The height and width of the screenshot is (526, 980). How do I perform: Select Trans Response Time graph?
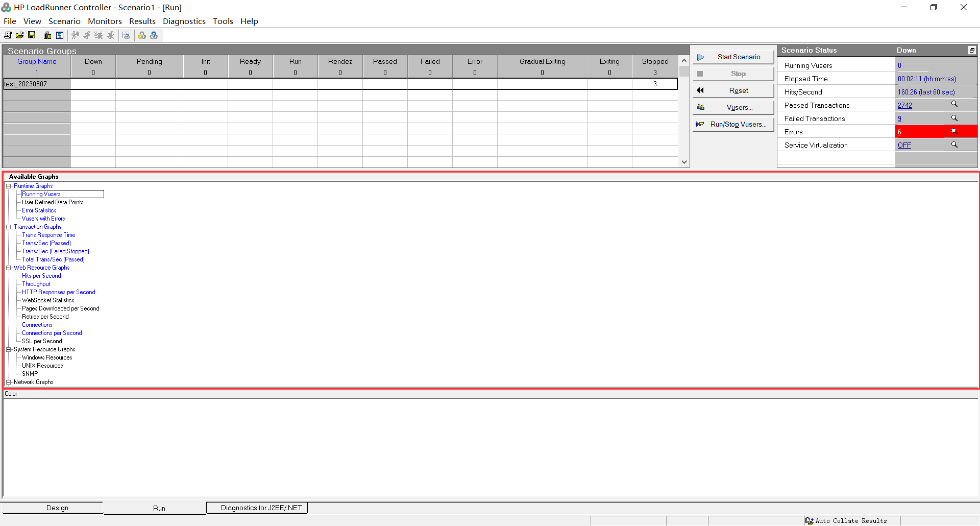click(x=48, y=235)
